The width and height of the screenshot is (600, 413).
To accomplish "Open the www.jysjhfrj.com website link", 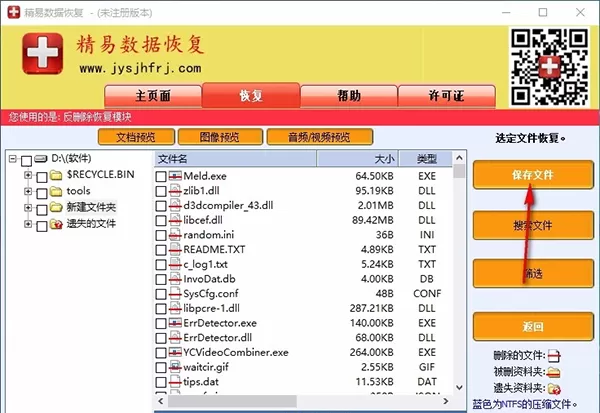I will point(140,69).
